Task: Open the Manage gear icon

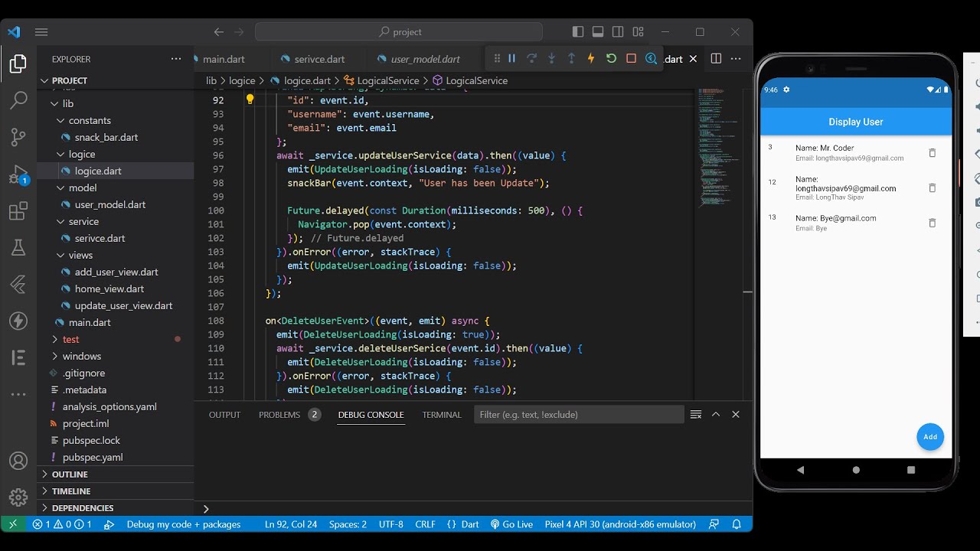Action: [18, 498]
